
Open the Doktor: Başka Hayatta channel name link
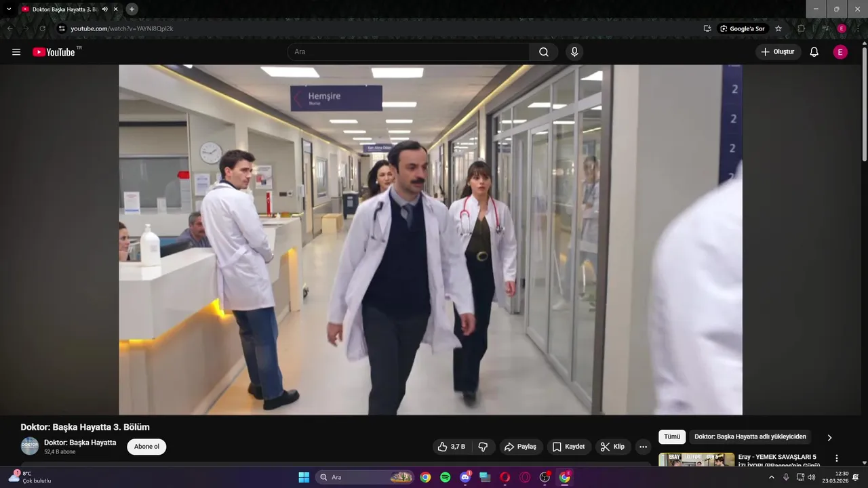tap(80, 443)
